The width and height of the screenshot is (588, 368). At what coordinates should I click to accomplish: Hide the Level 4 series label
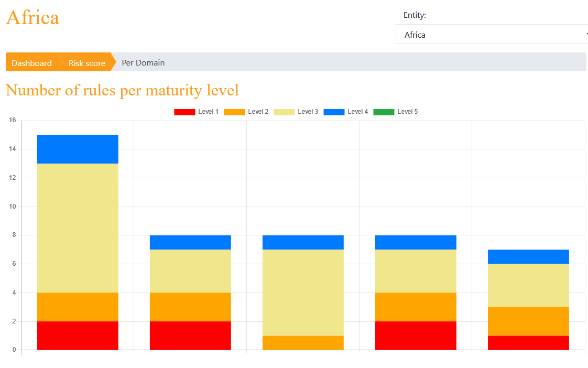click(x=358, y=112)
